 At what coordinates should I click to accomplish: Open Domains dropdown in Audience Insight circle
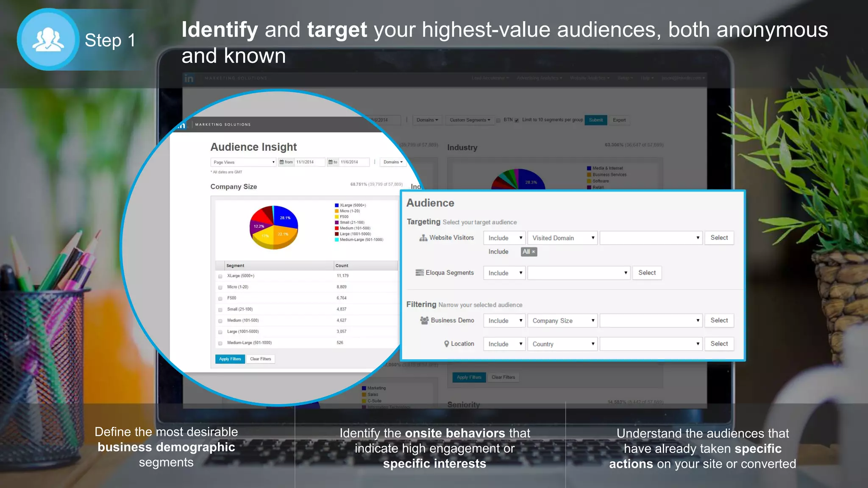[x=393, y=162]
